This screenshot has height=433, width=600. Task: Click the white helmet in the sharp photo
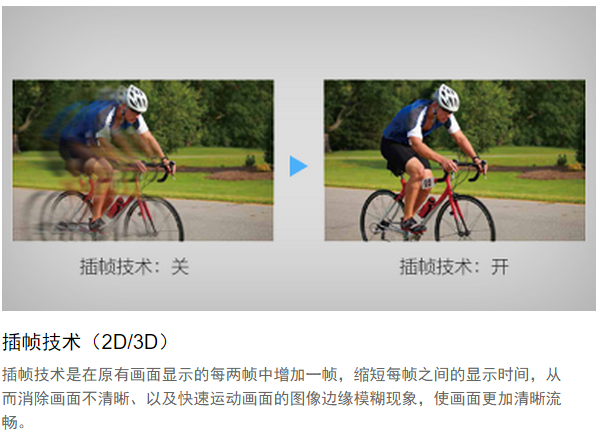click(x=447, y=98)
